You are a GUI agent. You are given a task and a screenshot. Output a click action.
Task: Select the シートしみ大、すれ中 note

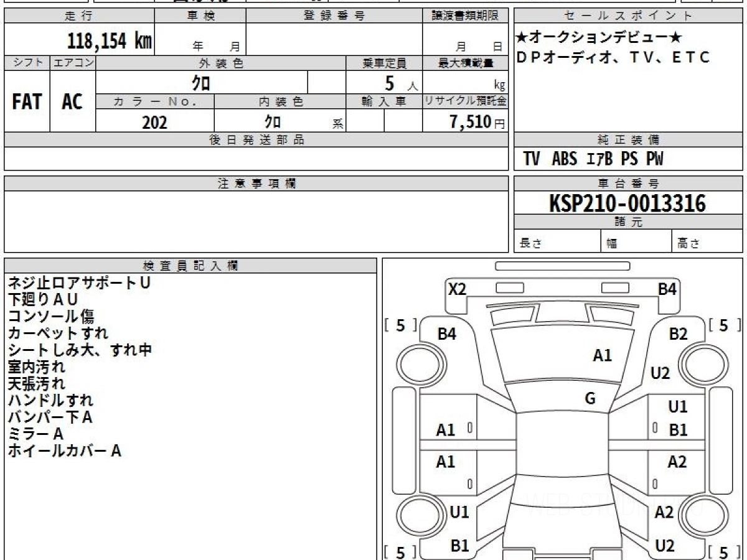80,350
